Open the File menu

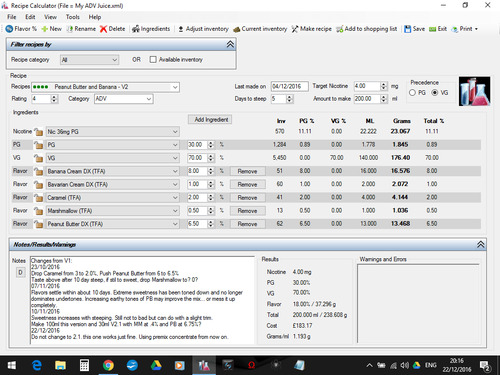[12, 17]
